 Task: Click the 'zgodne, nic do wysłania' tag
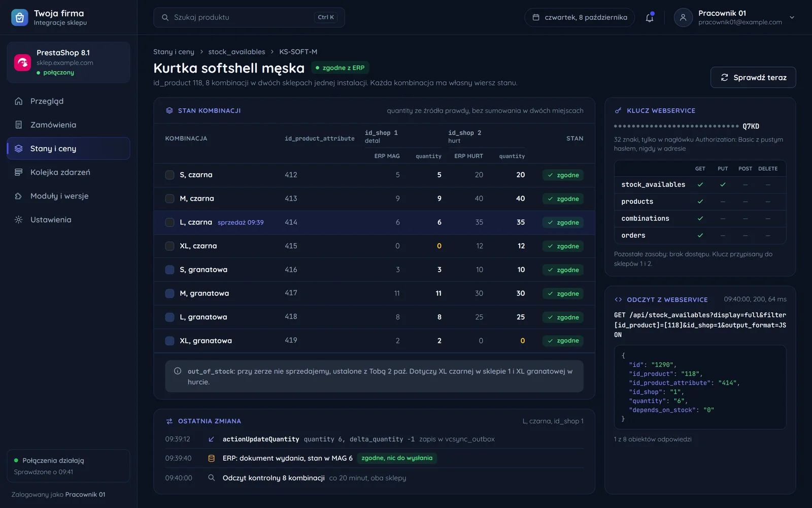397,458
